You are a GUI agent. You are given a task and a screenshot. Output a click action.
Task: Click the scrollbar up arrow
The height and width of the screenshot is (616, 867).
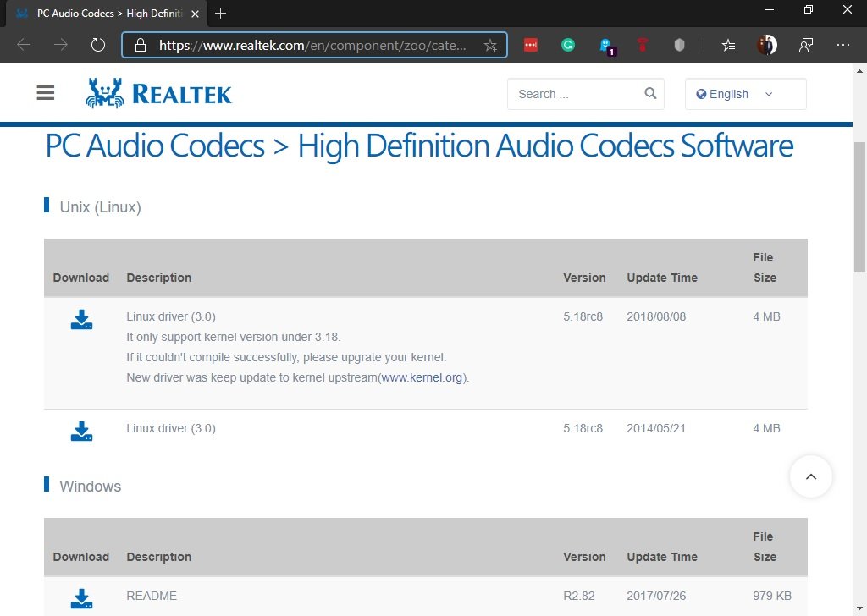click(859, 70)
